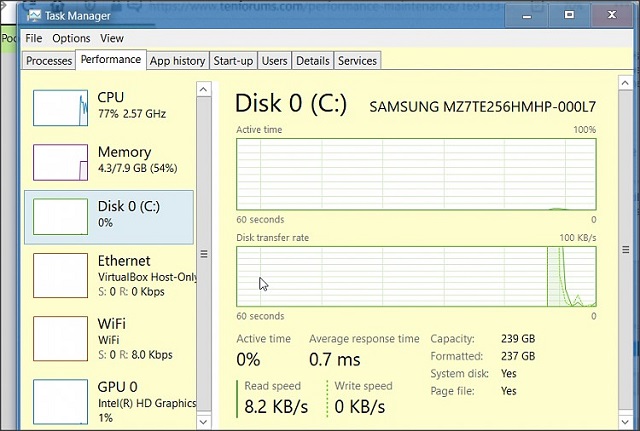
Task: Click the 0.7 ms response time value
Action: point(334,360)
